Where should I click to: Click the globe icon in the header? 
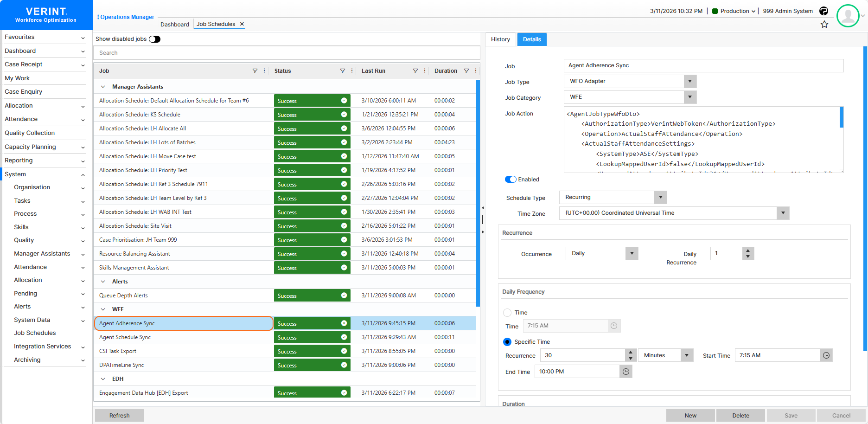pyautogui.click(x=824, y=11)
